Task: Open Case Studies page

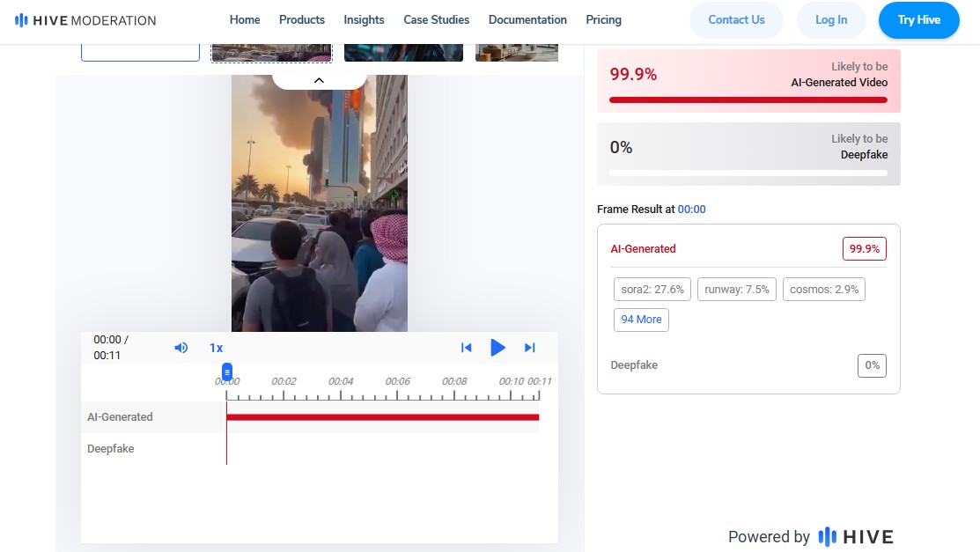Action: tap(436, 19)
